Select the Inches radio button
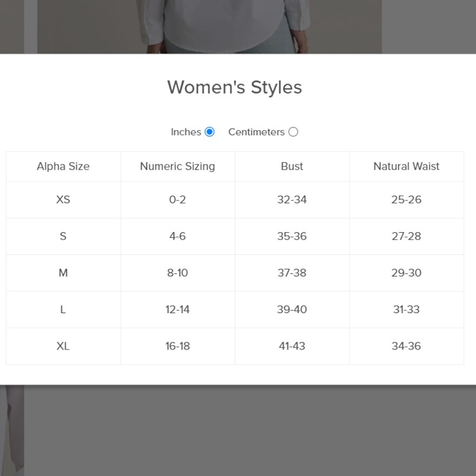 pos(209,132)
